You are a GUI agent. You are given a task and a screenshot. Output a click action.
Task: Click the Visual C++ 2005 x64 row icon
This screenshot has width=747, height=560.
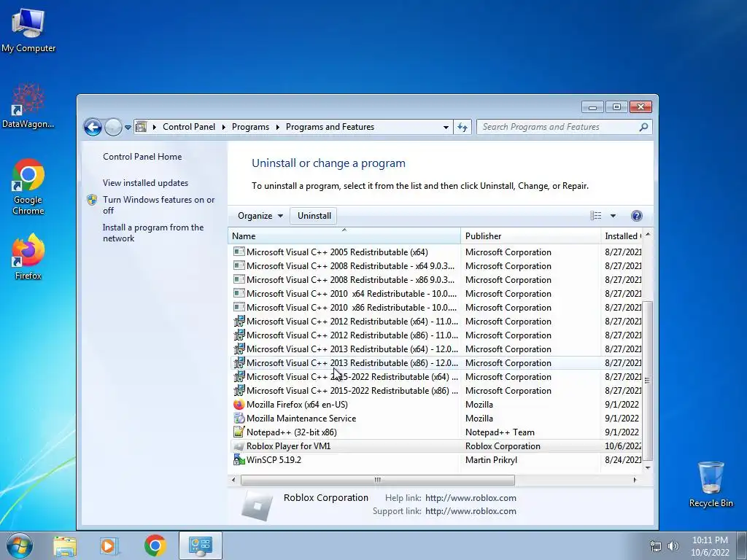coord(239,252)
